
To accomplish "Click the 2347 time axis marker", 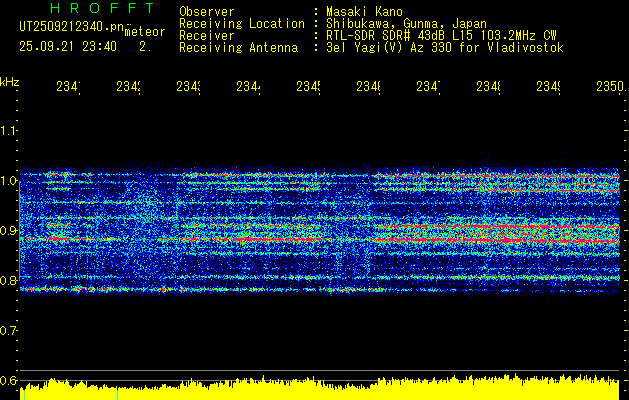I will click(428, 87).
